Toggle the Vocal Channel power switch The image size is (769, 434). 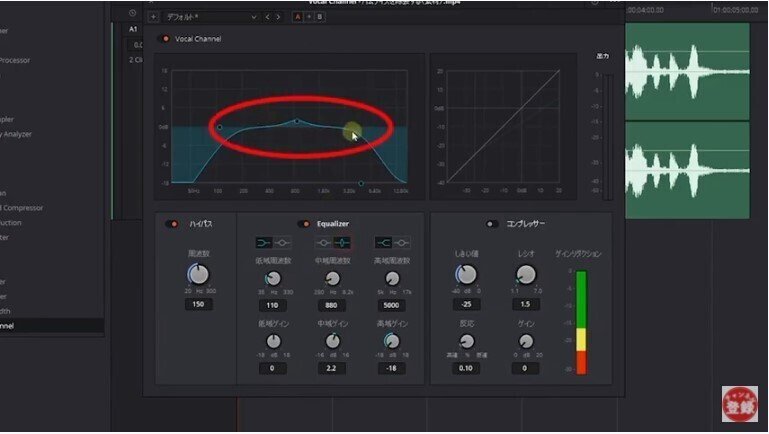(x=165, y=39)
